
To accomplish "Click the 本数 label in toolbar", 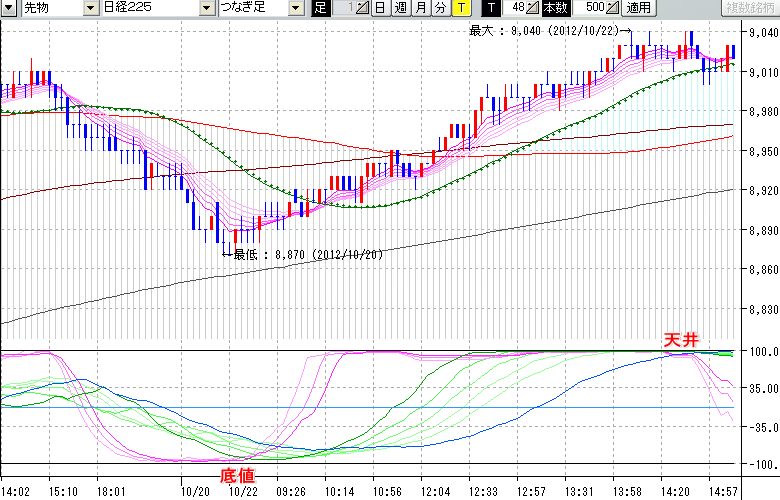I will (x=555, y=8).
